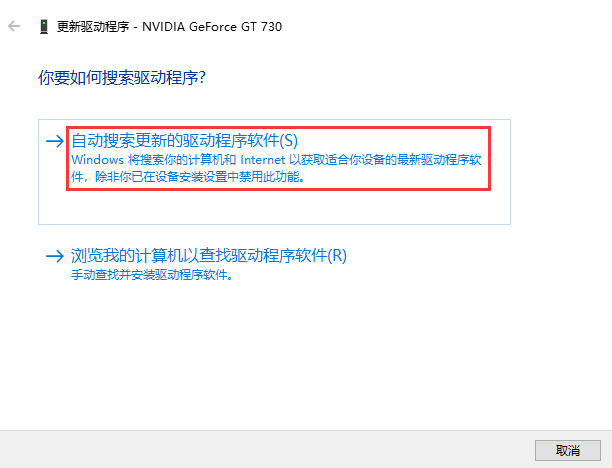The width and height of the screenshot is (612, 468).
Task: Click NVIDIA GeForce GT 730 in the title
Action: point(212,27)
